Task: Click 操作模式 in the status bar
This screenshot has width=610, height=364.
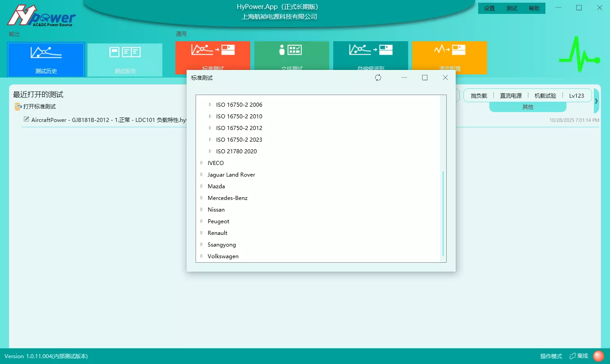Action: [x=551, y=356]
